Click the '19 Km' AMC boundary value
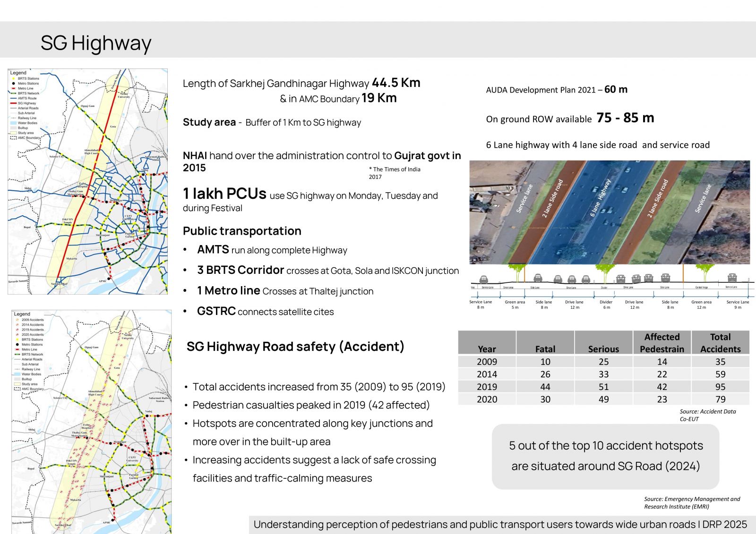 [379, 98]
